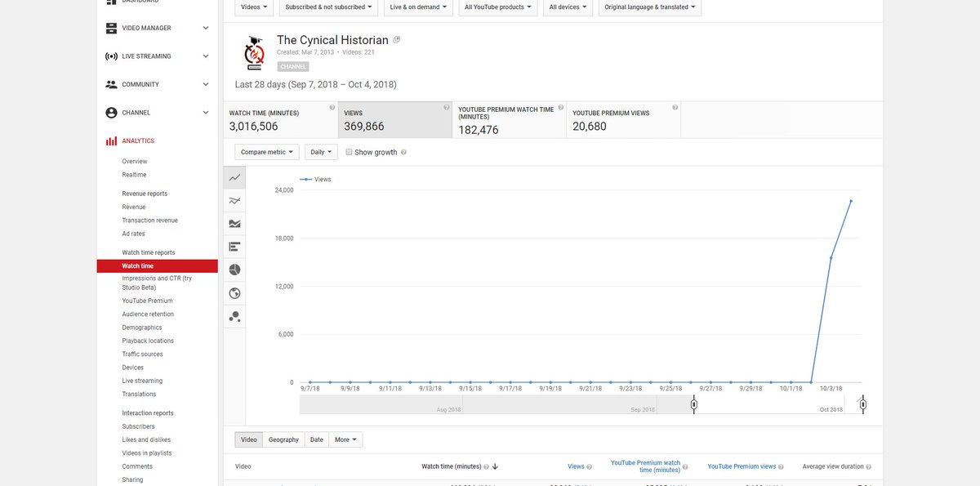
Task: Expand the Video Manager section chevron
Action: (206, 28)
